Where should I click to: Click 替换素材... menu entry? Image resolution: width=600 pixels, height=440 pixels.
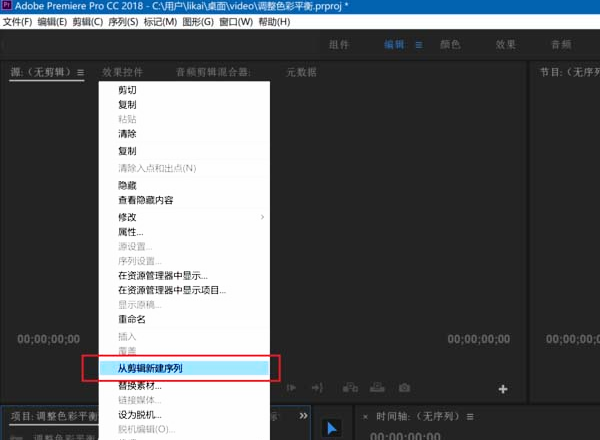click(140, 384)
